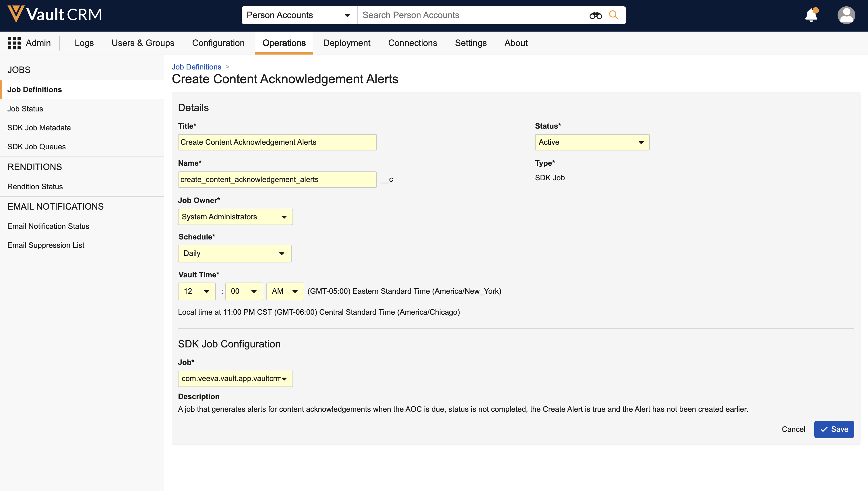Image resolution: width=868 pixels, height=491 pixels.
Task: Click the binoculars advanced search icon
Action: click(595, 16)
